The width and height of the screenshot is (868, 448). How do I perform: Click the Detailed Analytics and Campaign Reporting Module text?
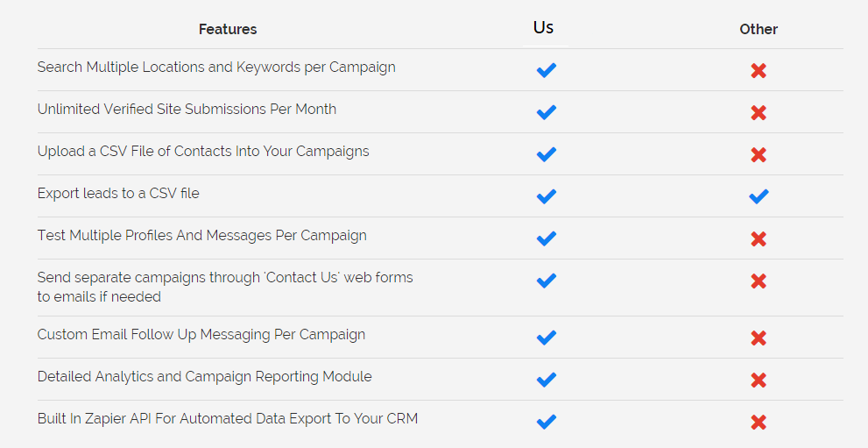point(205,377)
